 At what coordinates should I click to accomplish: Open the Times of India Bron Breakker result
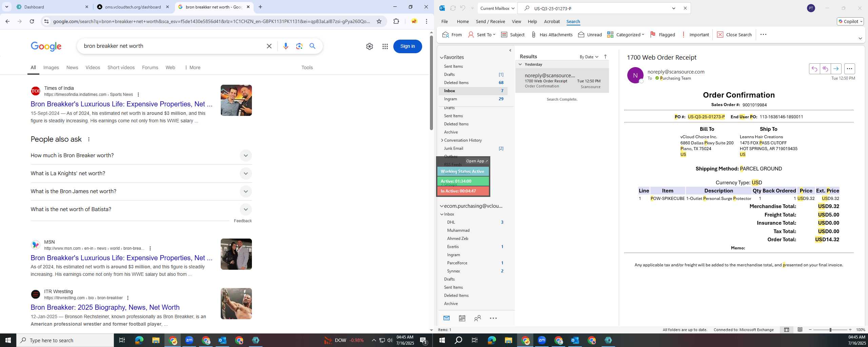tap(121, 104)
